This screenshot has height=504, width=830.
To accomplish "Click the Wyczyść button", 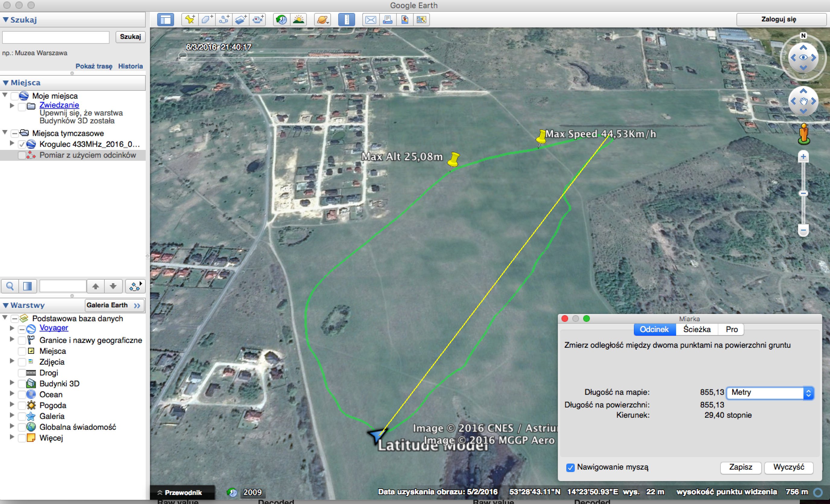I will tap(788, 467).
